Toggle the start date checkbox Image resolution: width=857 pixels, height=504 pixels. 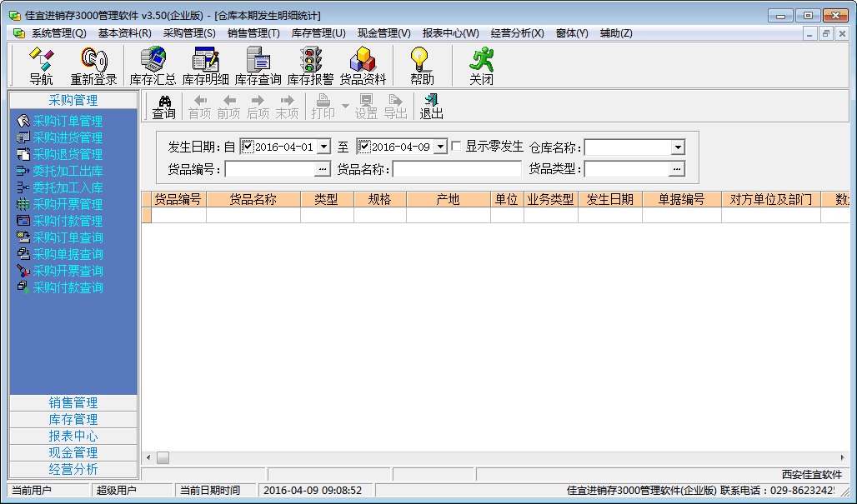247,147
